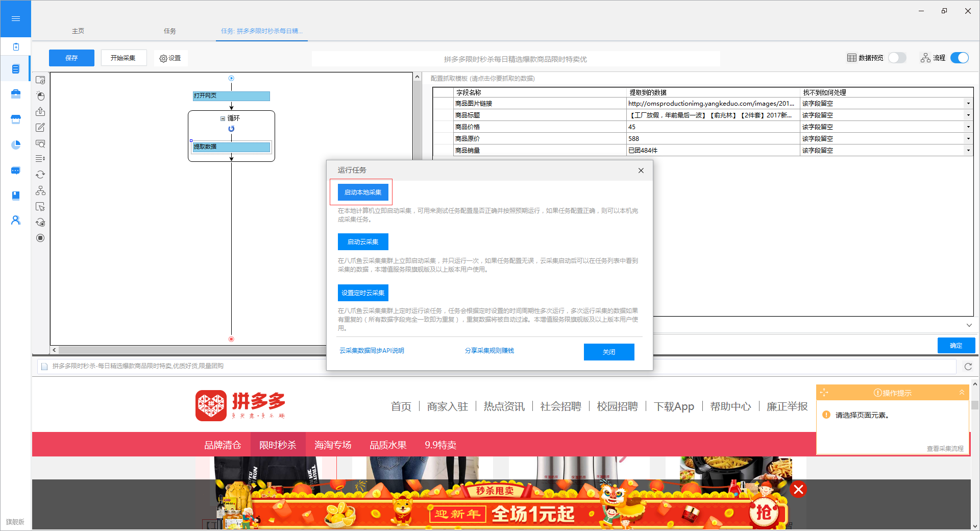Screen dimensions: 980x531
Task: Click the settings gear button
Action: [170, 58]
